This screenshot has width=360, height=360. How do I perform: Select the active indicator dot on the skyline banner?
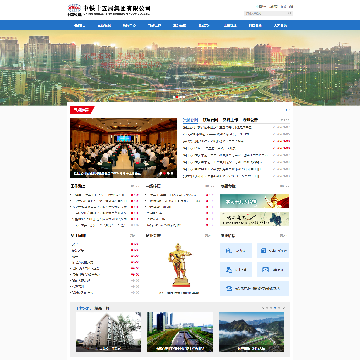pyautogui.click(x=177, y=97)
